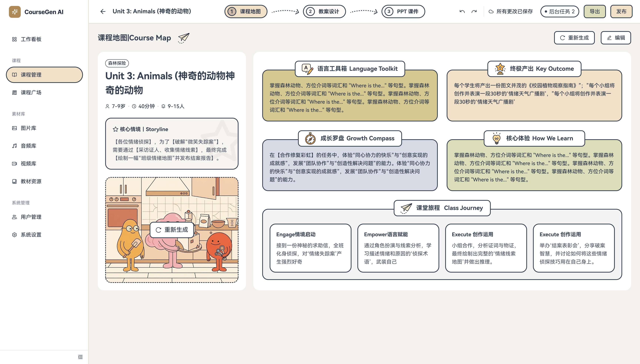Click the users icon for 用户管理
Screen dimensions: 640x364
click(x=14, y=217)
